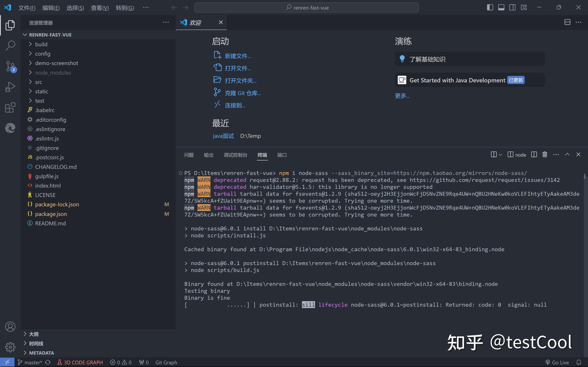The height and width of the screenshot is (367, 588).
Task: Open the Search view in the activity bar
Action: 10,45
